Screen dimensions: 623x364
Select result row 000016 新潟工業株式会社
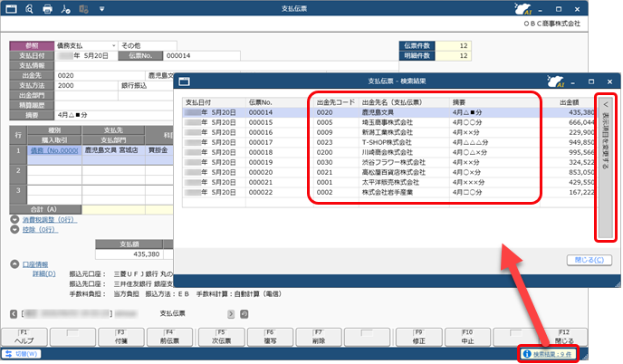point(389,132)
